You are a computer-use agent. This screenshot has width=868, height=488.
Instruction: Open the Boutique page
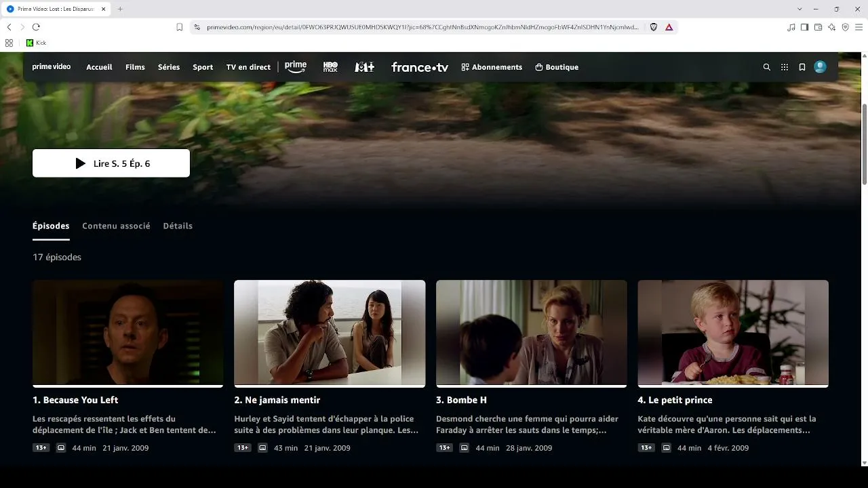[x=557, y=67]
